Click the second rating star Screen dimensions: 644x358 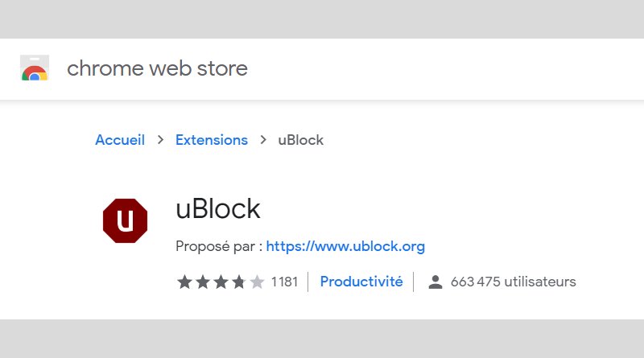pyautogui.click(x=203, y=282)
